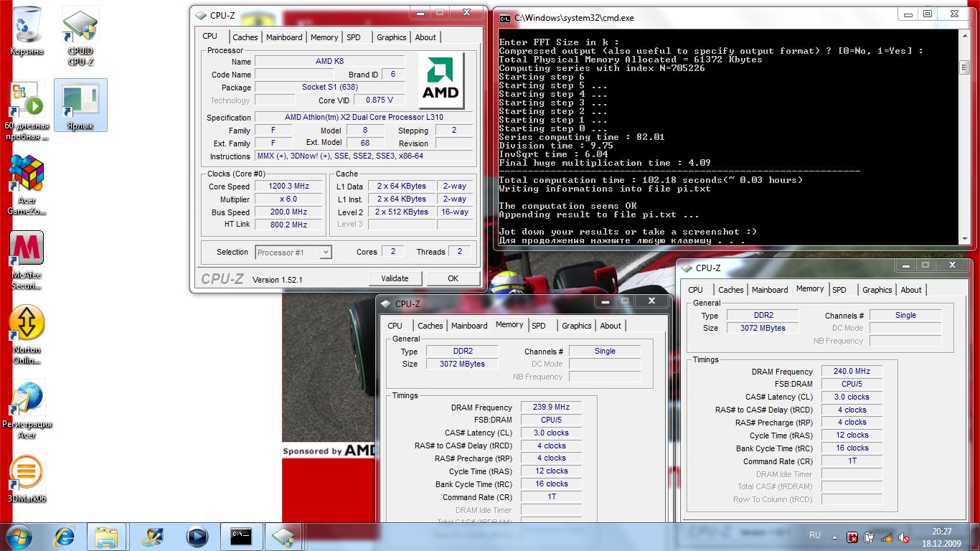The image size is (980, 551).
Task: Switch to cmd.exe via taskbar icon
Action: click(241, 536)
